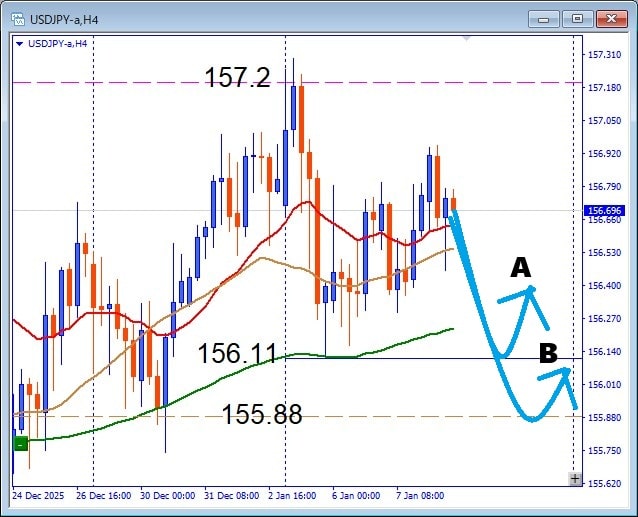Click the 157.050 price scale value
This screenshot has width=638, height=517.
[x=605, y=120]
